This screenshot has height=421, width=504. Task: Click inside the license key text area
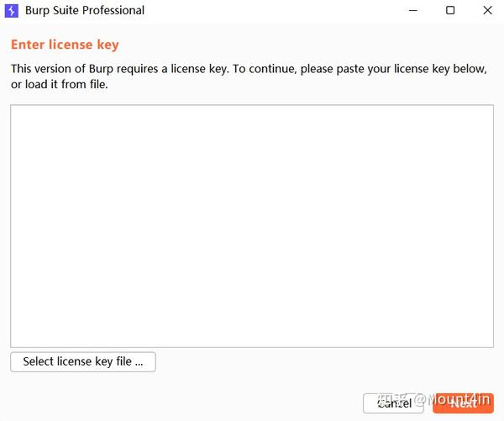point(252,225)
